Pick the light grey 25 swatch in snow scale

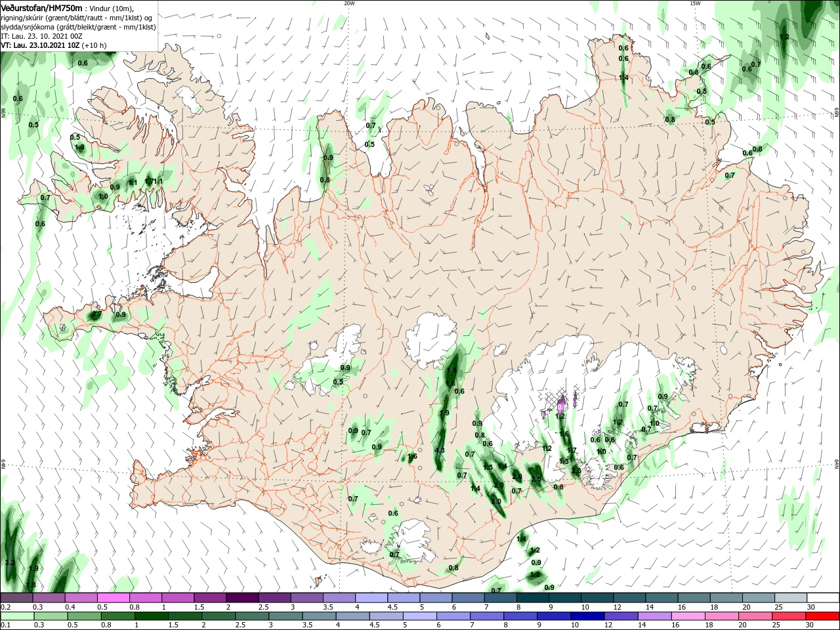pyautogui.click(x=791, y=598)
